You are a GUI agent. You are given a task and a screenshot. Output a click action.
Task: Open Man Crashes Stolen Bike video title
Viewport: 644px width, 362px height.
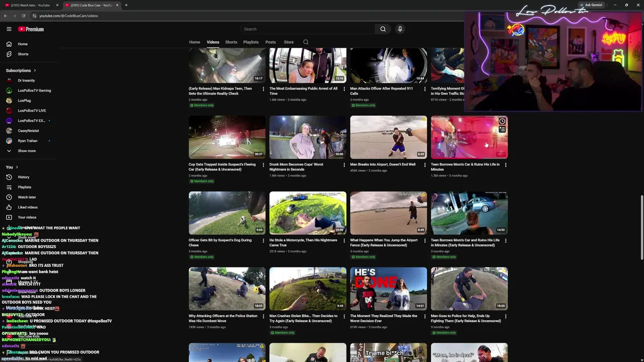tap(303, 318)
